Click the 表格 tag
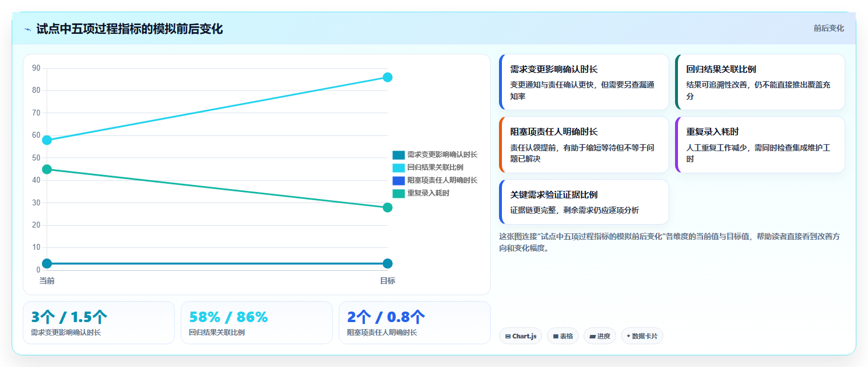Viewport: 868px width, 367px height. (x=563, y=336)
